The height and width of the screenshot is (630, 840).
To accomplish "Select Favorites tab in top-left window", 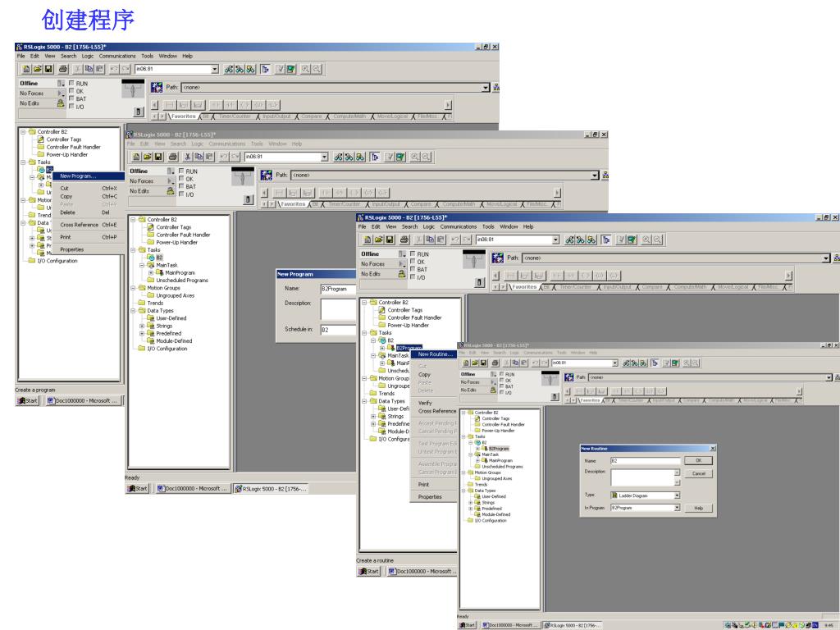I will (x=184, y=116).
